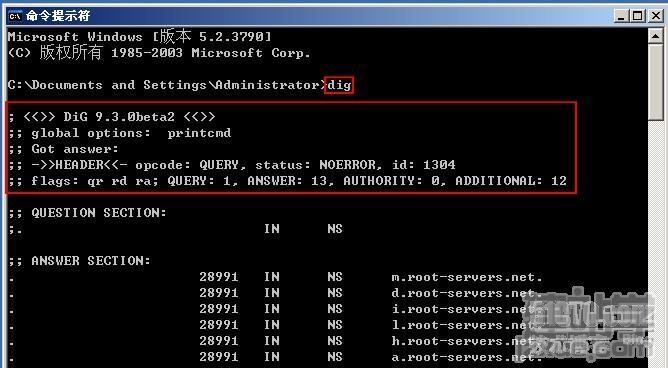Click 'd.root-servers.net.' entry

coord(467,293)
